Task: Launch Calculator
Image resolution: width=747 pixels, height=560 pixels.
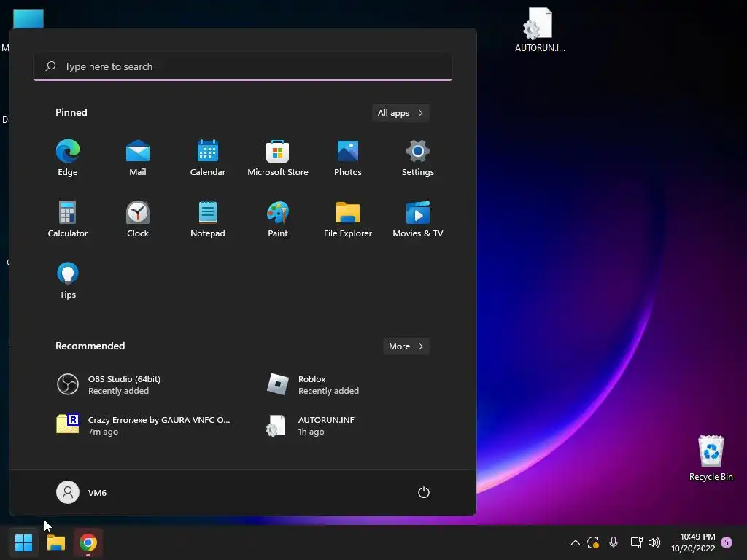Action: point(68,219)
